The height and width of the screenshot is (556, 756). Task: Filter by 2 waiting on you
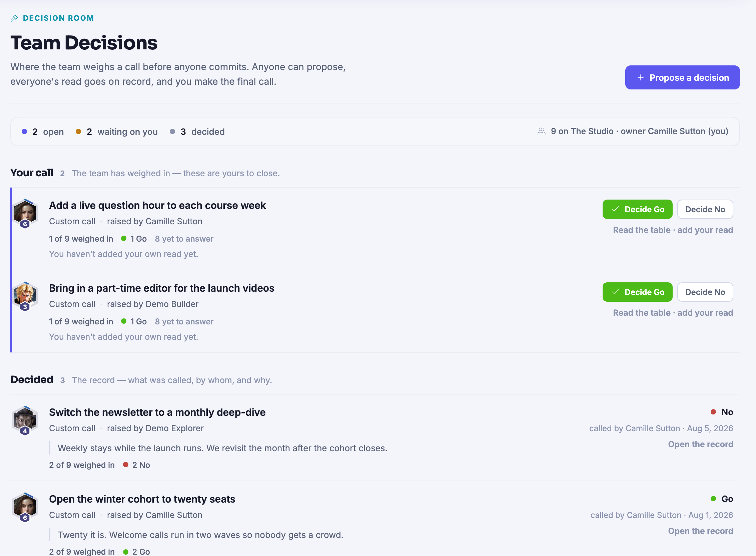coord(117,132)
